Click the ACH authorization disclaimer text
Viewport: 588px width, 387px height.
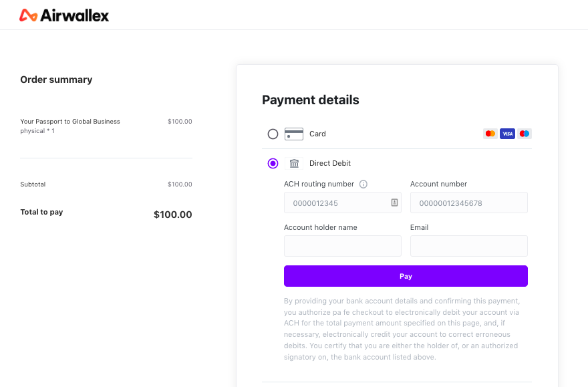point(402,329)
